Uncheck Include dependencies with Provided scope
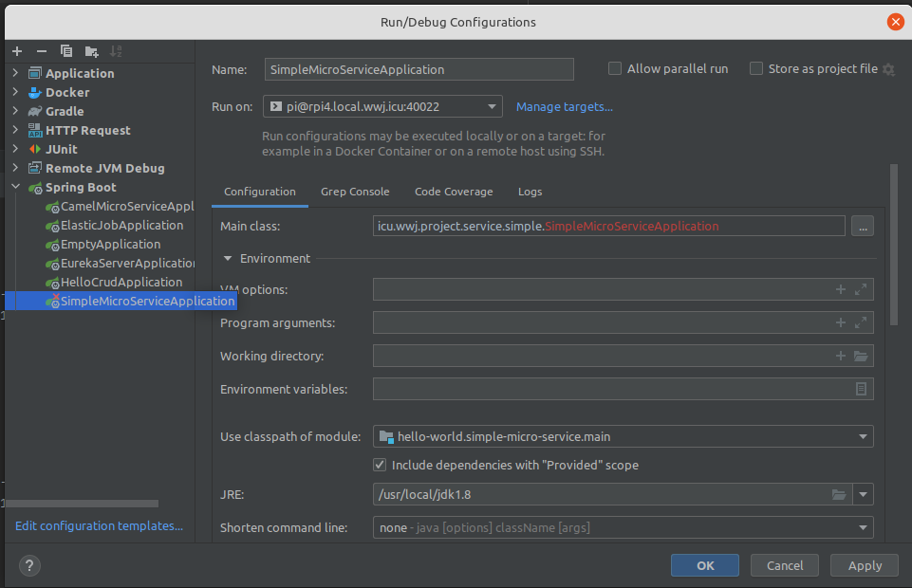Screen dimensions: 912x588 click(x=380, y=465)
